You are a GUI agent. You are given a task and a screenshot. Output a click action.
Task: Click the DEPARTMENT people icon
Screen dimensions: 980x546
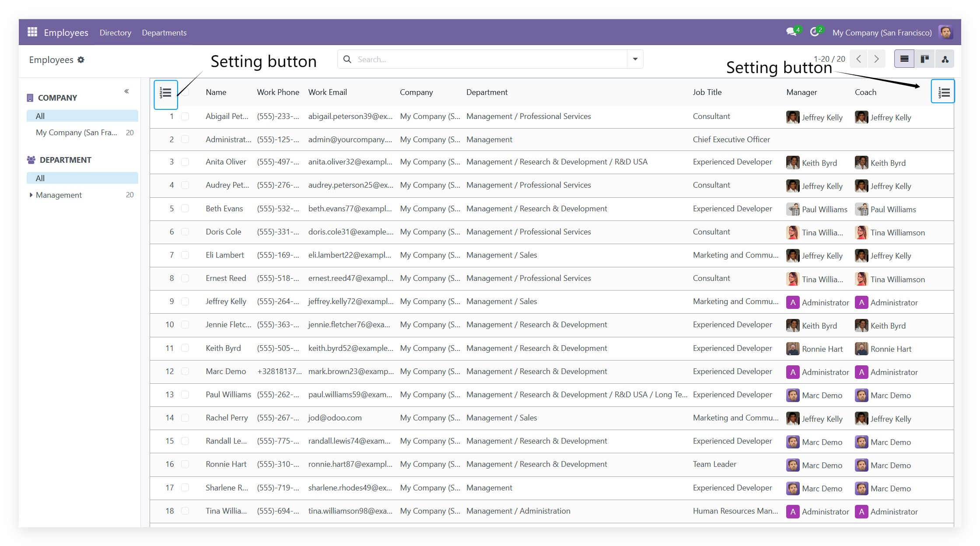(x=31, y=160)
